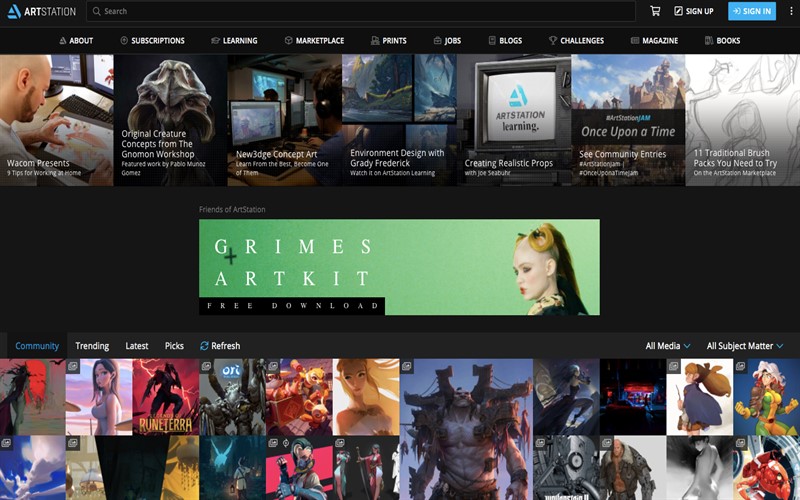Open the Grimes Art Kit free download banner
The width and height of the screenshot is (800, 500).
tap(399, 267)
